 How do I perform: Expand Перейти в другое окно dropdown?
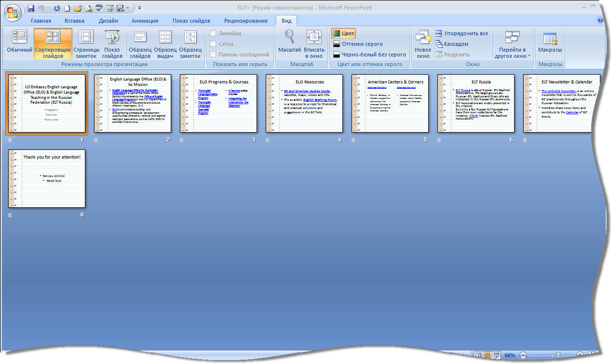pos(512,43)
